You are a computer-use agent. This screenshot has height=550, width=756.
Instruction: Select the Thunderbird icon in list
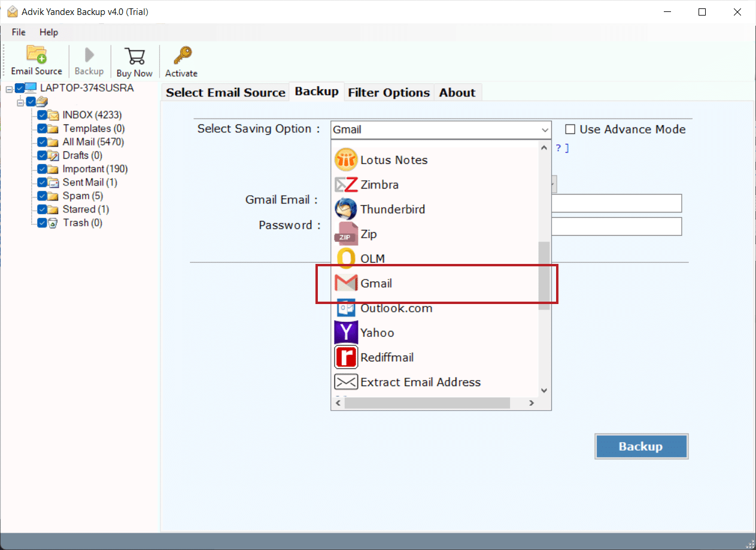(x=346, y=209)
